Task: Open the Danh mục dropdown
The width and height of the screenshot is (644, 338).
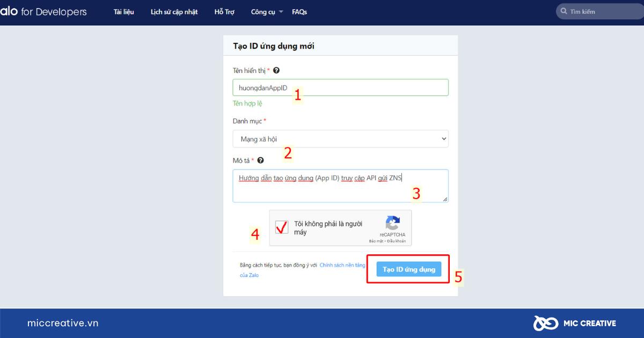Action: [x=340, y=138]
